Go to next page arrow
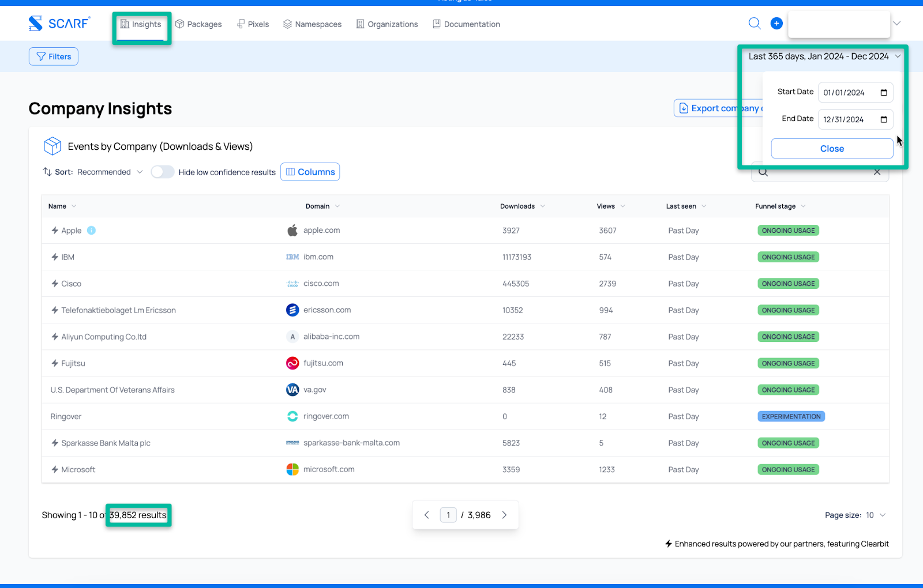Viewport: 923px width, 588px height. click(504, 515)
